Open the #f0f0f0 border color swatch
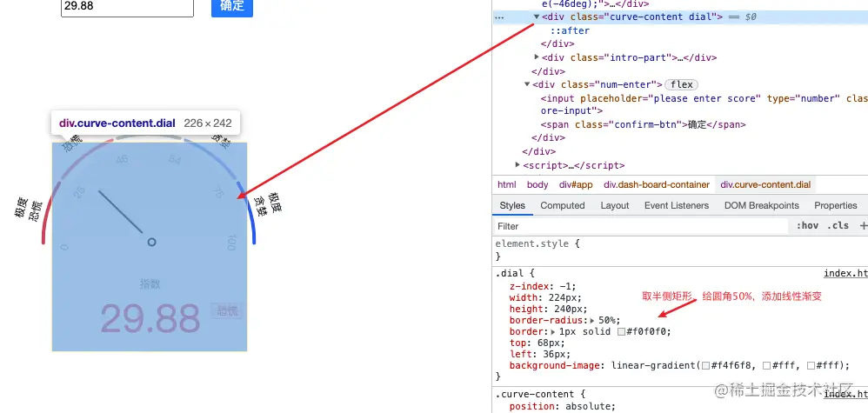868x413 pixels. 621,331
